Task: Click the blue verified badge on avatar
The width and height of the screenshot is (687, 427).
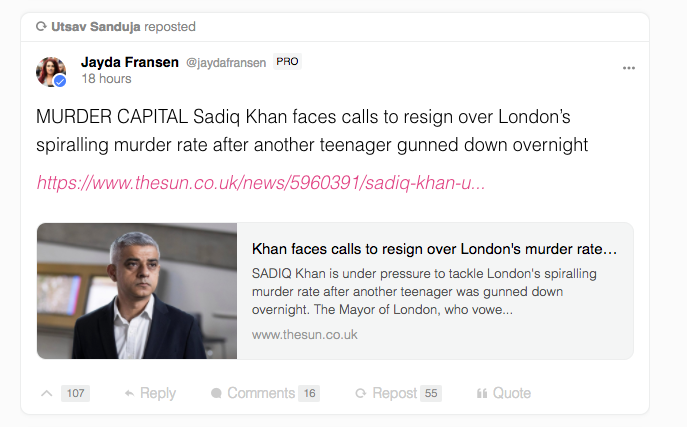Action: coord(61,81)
